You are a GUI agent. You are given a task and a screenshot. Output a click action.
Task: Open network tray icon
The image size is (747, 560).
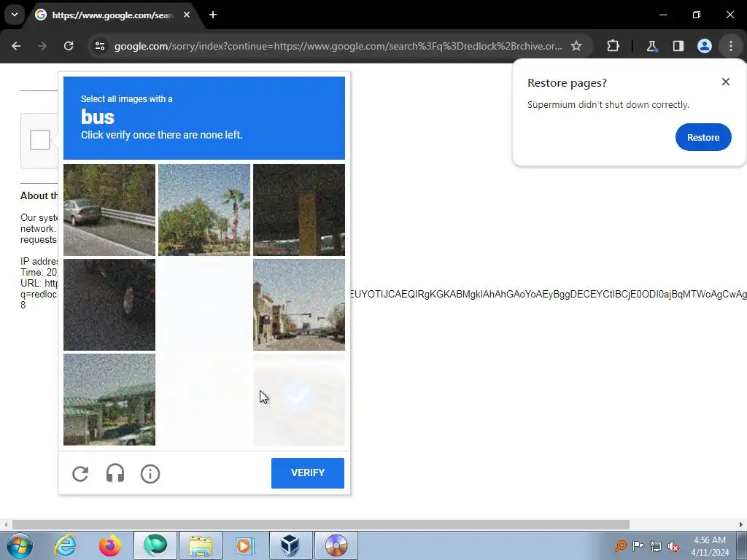click(656, 546)
